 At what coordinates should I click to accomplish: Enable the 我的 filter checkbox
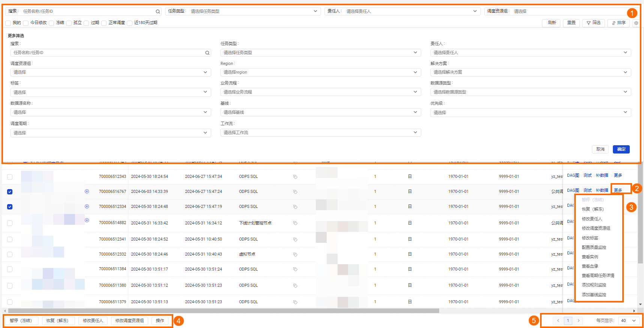pyautogui.click(x=8, y=23)
